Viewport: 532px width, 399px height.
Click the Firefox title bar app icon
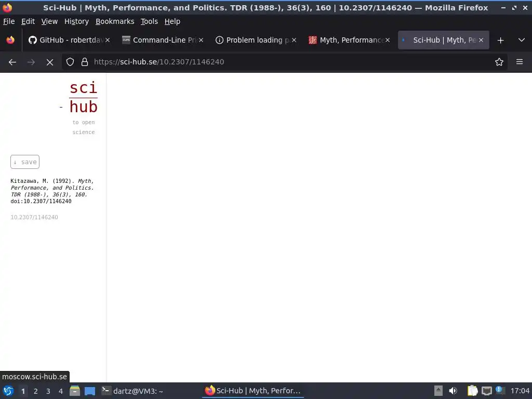point(7,7)
